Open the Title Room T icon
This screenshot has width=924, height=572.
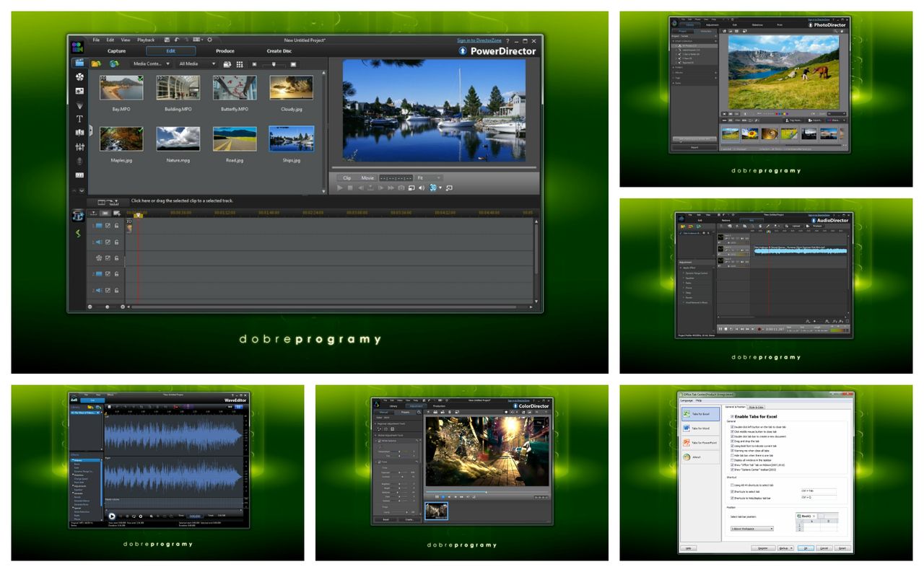pyautogui.click(x=79, y=118)
